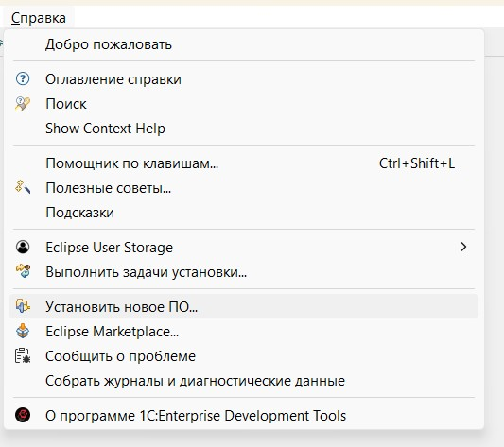Open О программе 1C:Enterprise Development Tools
The height and width of the screenshot is (447, 504).
click(244, 416)
